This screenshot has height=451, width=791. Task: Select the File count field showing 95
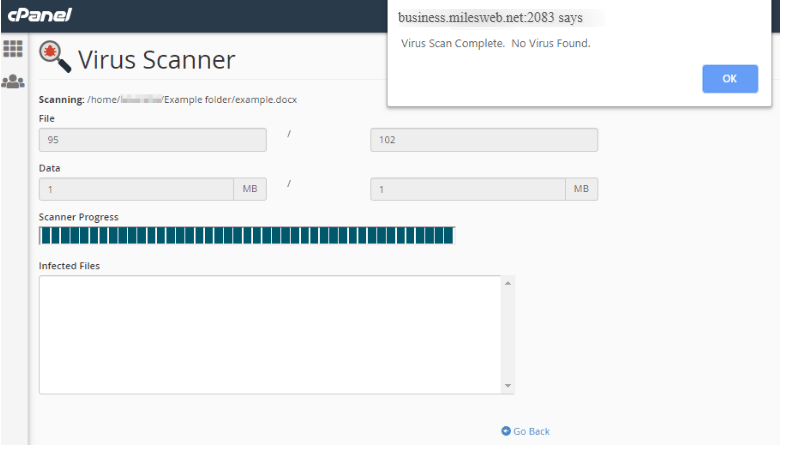point(153,140)
